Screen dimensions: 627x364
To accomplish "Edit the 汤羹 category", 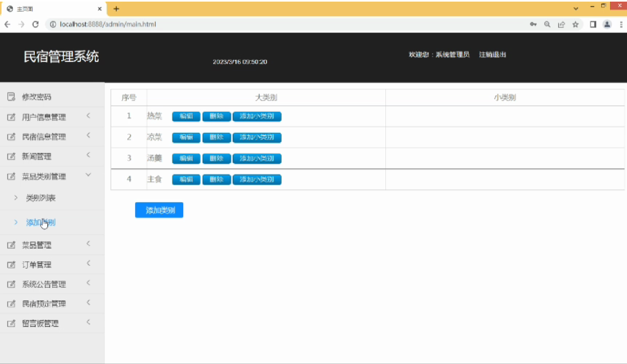I will (186, 158).
